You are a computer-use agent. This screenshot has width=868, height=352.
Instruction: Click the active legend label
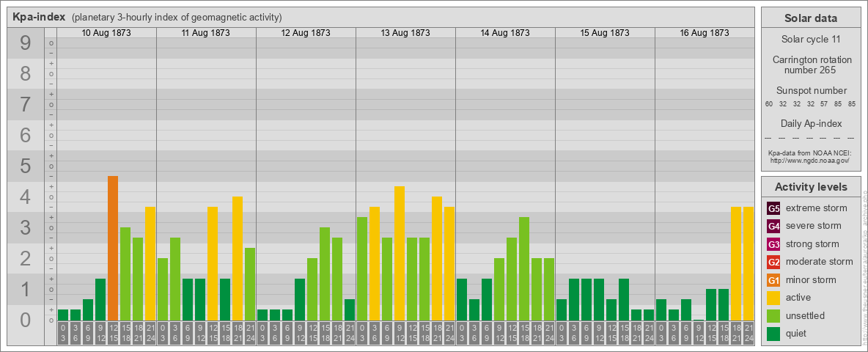point(798,298)
